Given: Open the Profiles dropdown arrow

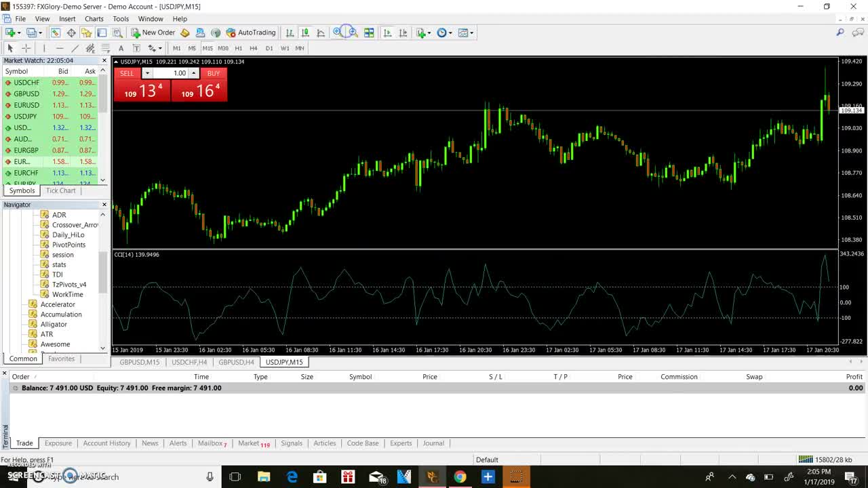Looking at the screenshot, I should [x=40, y=33].
